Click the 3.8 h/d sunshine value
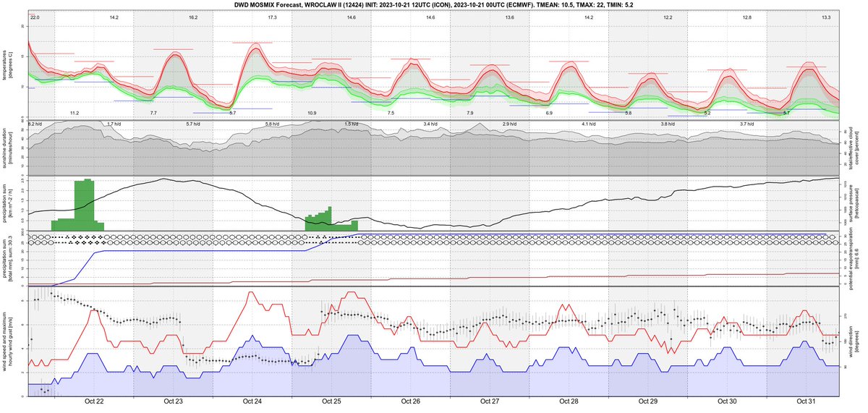 pos(668,124)
